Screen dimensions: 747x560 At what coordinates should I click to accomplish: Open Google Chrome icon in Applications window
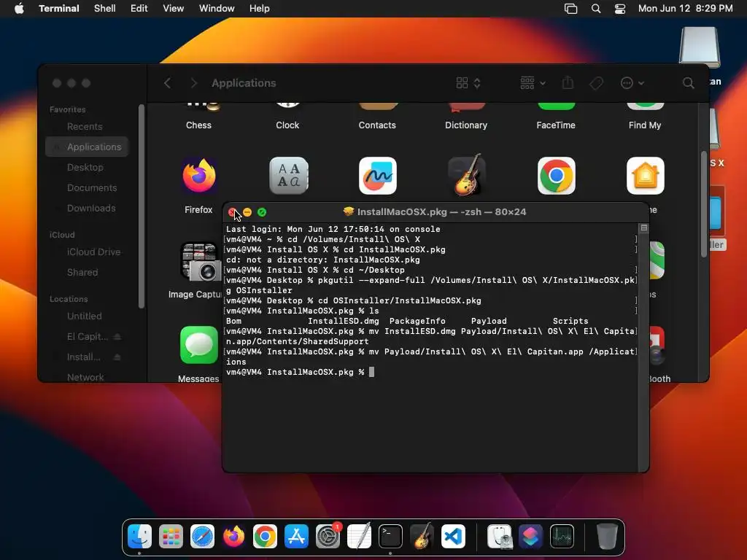click(557, 176)
